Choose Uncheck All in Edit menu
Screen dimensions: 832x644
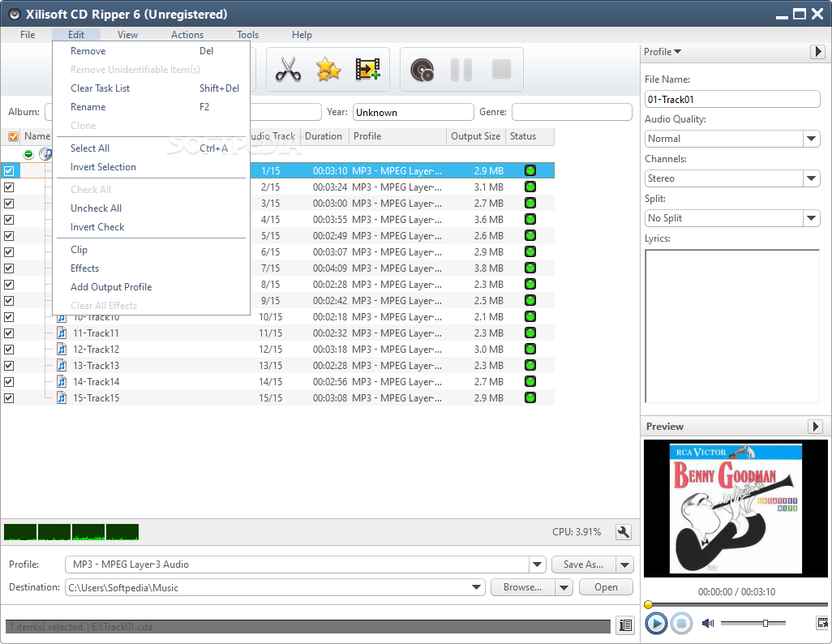(151, 208)
